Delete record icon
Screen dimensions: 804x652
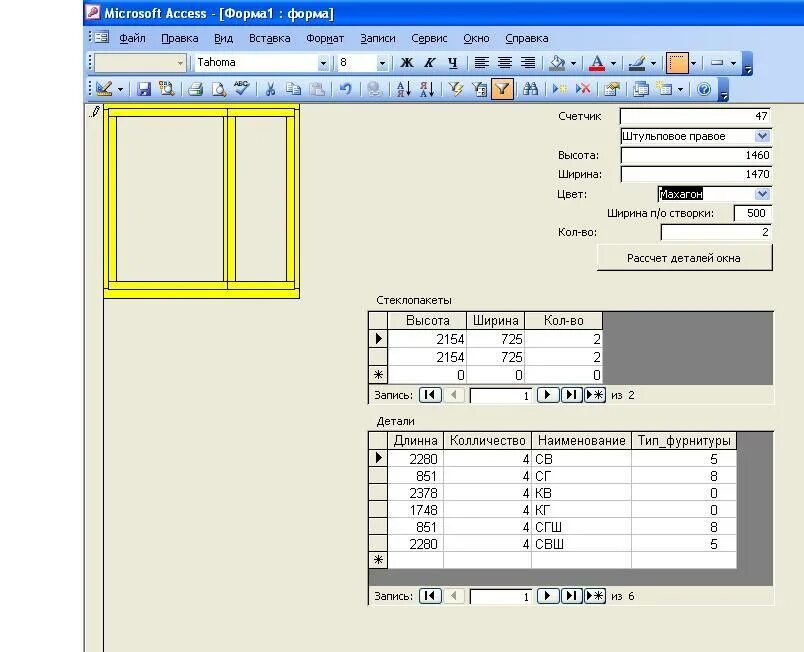pos(583,89)
